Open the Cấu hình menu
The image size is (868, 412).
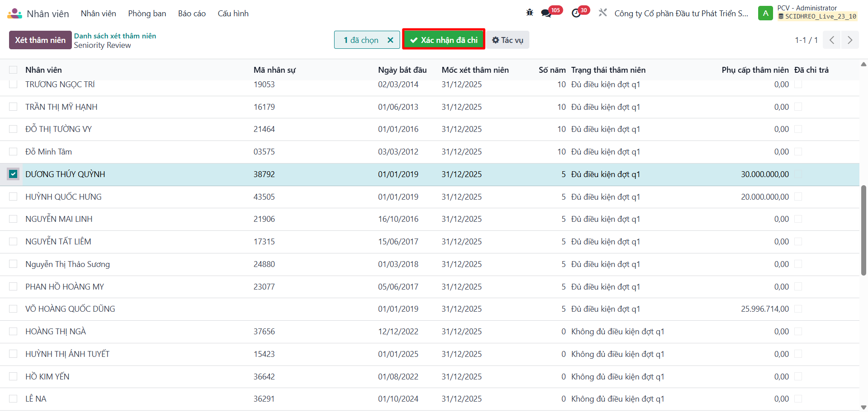pos(233,14)
